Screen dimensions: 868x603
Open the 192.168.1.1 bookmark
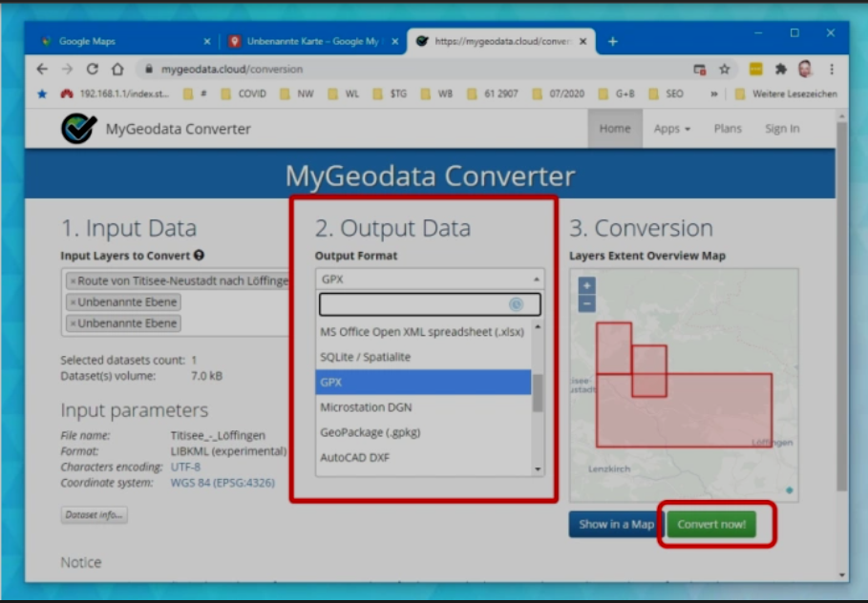point(115,94)
